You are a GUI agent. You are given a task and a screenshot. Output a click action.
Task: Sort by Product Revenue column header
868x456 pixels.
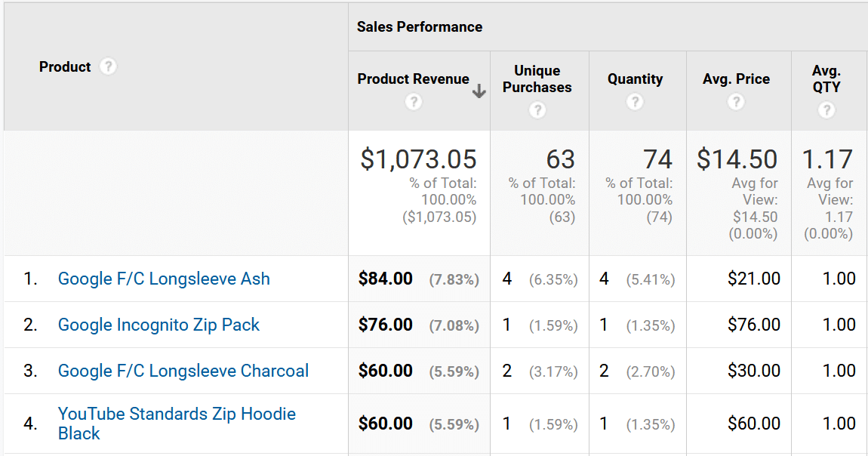(413, 79)
